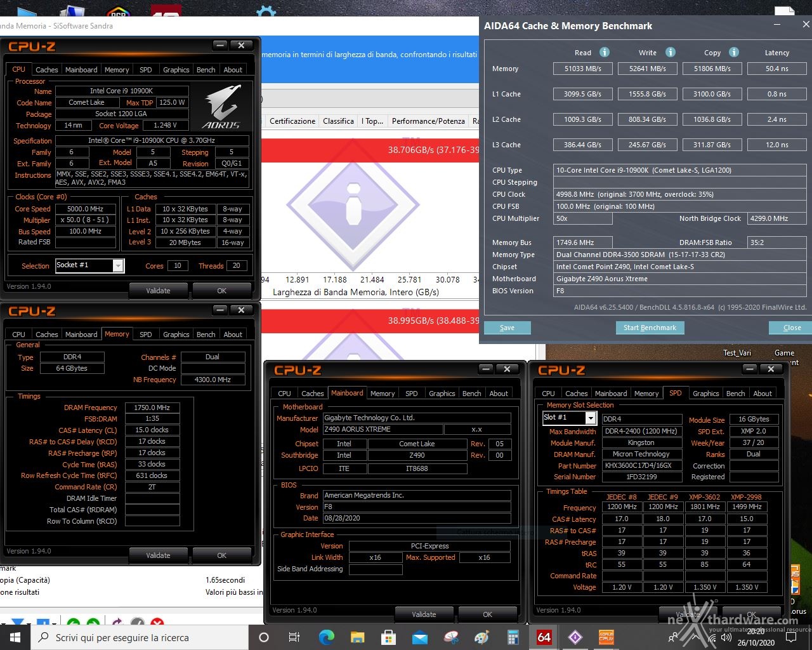Click the Write info icon in AIDA64
This screenshot has height=650, width=812.
coord(671,52)
